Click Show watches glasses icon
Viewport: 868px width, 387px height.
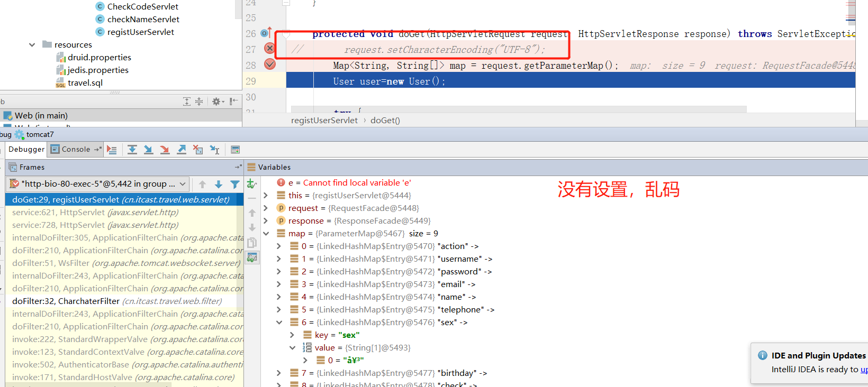[x=252, y=257]
